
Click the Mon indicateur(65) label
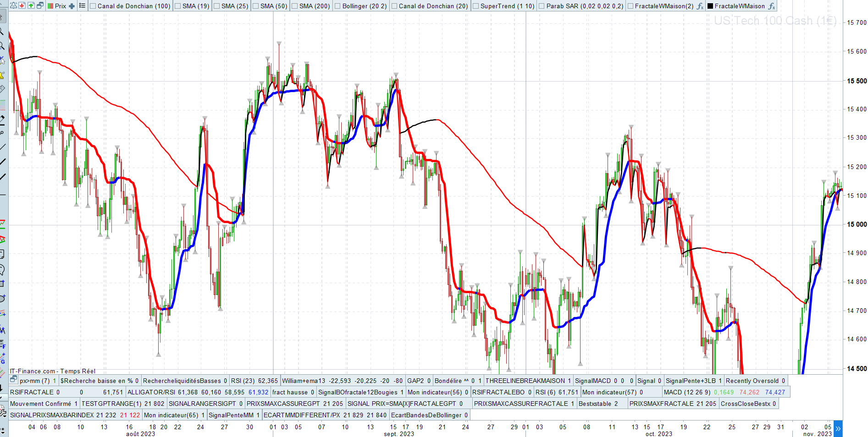click(x=171, y=415)
